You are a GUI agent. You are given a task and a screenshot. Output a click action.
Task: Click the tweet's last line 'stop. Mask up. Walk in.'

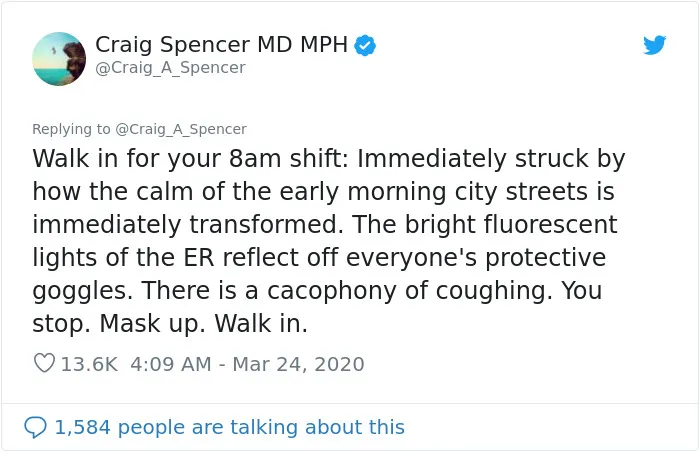pyautogui.click(x=170, y=324)
